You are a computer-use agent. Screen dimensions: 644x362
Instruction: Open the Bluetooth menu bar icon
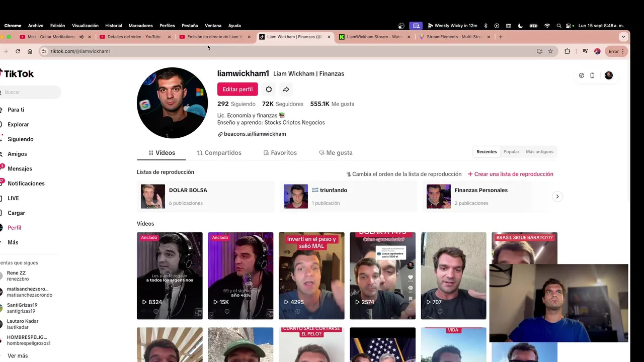[486, 26]
